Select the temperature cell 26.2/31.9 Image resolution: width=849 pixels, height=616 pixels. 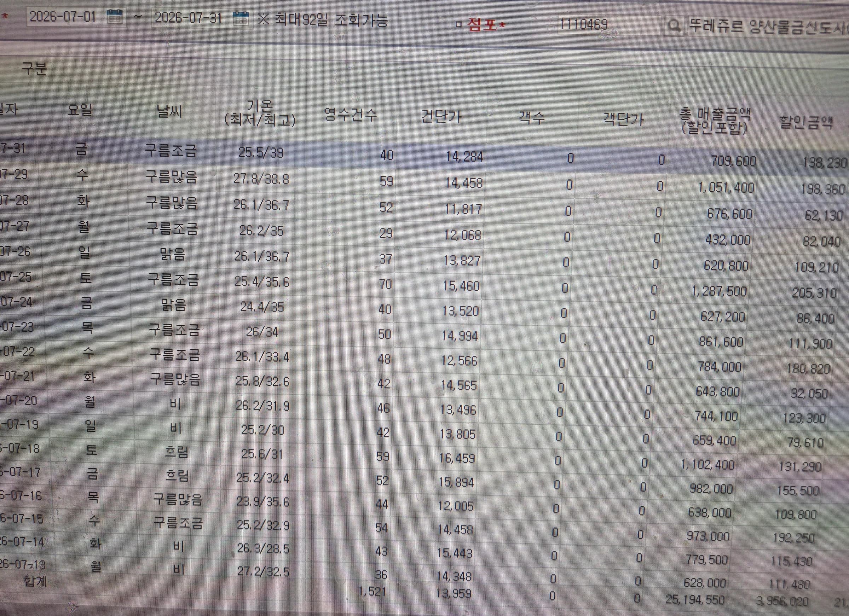[x=262, y=406]
